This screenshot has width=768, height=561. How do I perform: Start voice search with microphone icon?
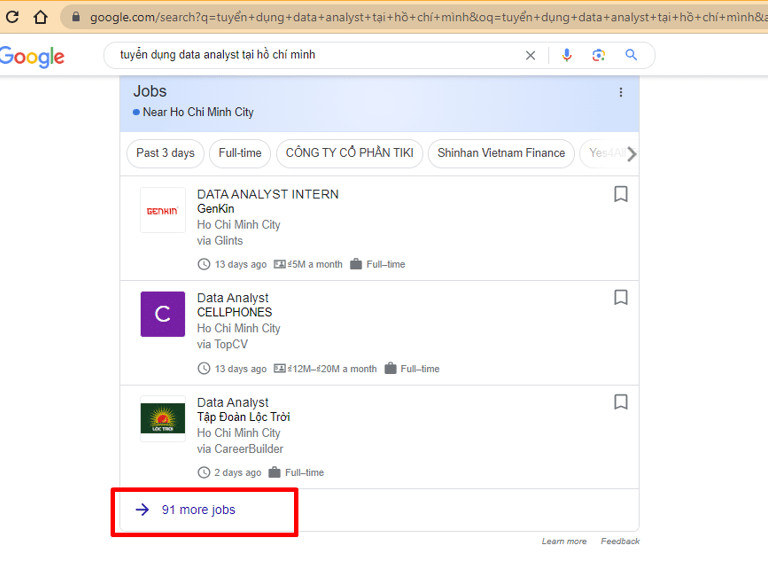click(567, 55)
